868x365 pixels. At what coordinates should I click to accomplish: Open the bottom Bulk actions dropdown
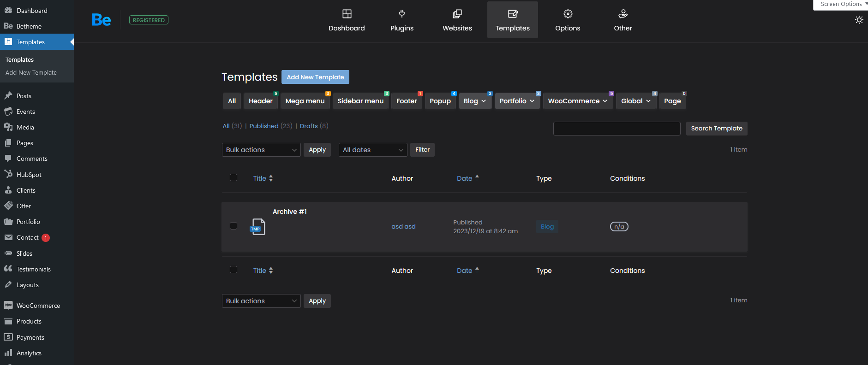[x=261, y=301]
